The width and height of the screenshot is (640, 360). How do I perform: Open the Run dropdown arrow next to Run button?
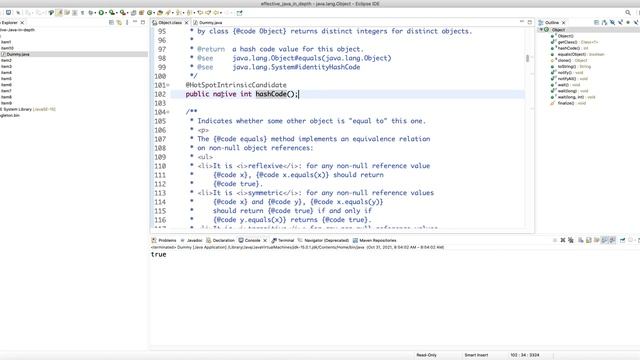pyautogui.click(x=106, y=13)
